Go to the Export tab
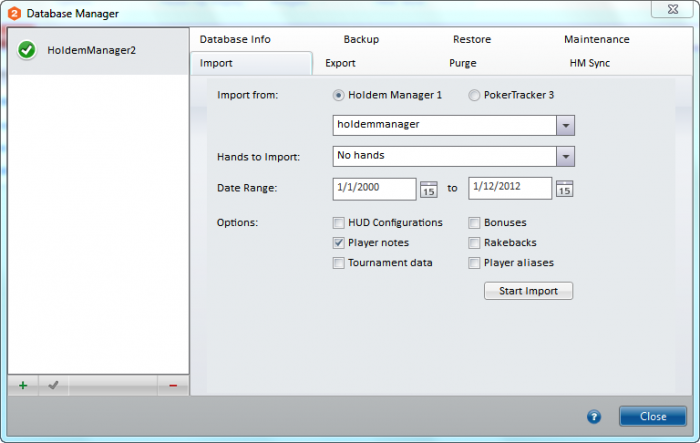The height and width of the screenshot is (443, 700). [340, 63]
